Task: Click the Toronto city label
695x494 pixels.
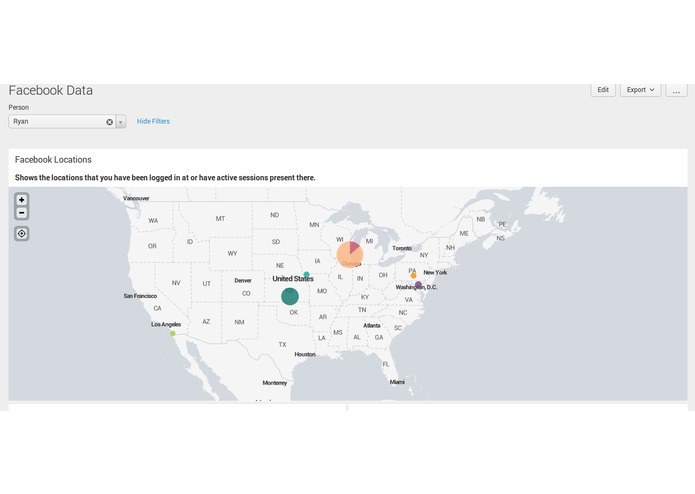Action: [402, 249]
